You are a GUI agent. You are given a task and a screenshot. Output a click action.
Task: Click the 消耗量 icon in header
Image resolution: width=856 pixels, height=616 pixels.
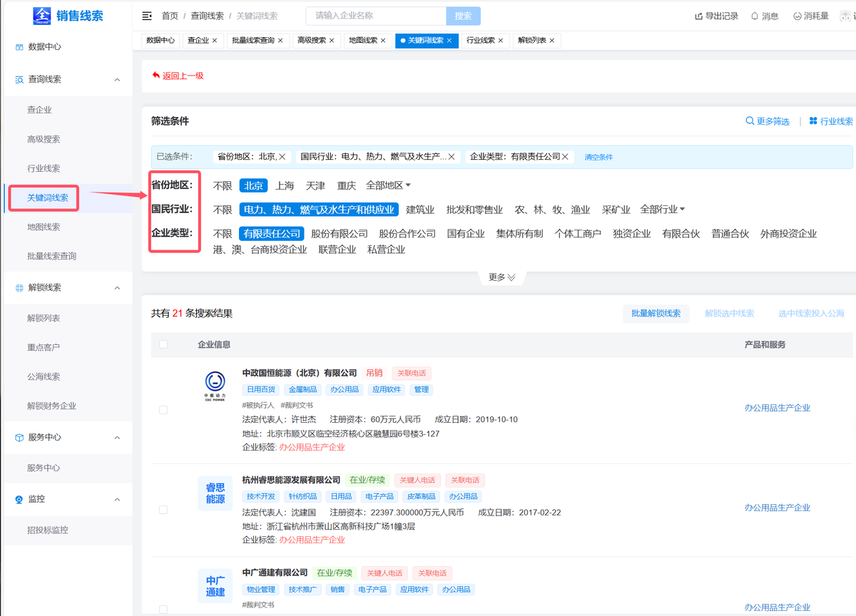798,16
